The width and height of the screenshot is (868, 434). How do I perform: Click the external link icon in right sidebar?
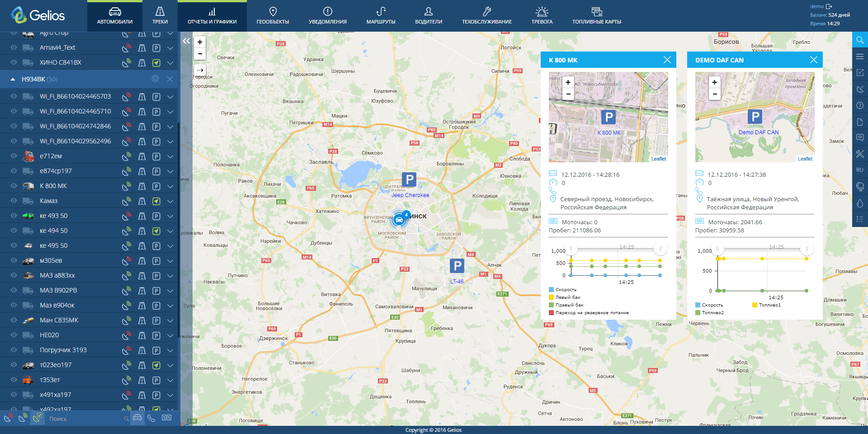[x=860, y=73]
